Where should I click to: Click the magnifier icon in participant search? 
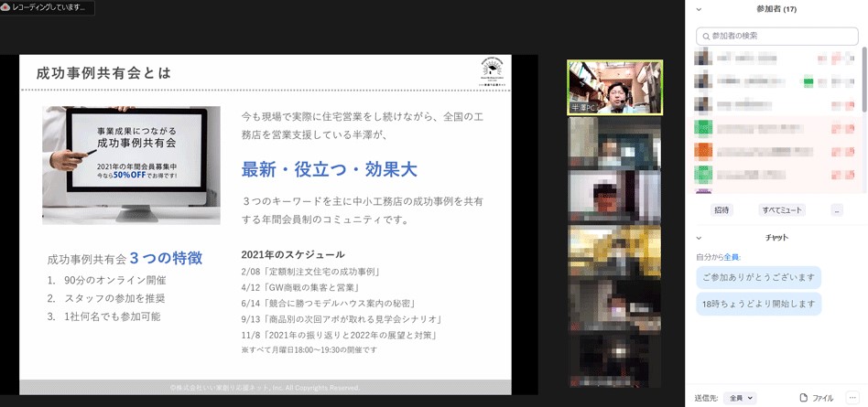(x=705, y=36)
